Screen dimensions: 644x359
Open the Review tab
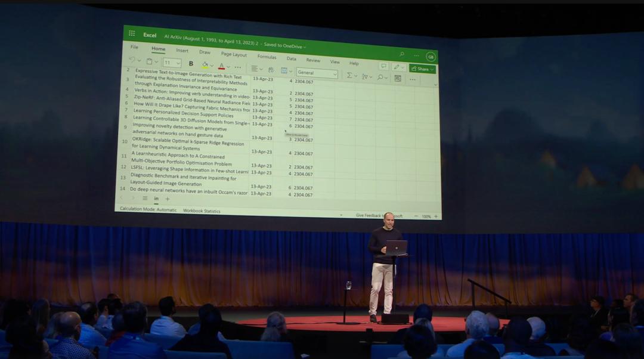(313, 60)
